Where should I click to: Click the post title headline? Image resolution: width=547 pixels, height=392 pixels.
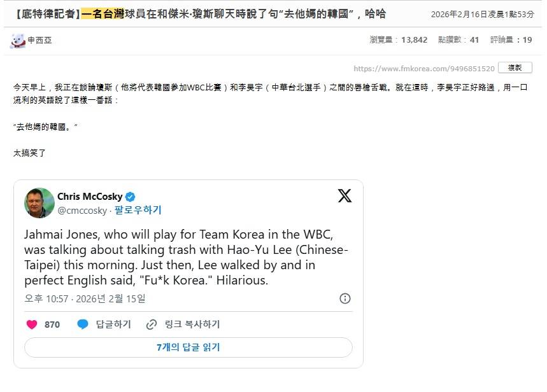pos(199,14)
